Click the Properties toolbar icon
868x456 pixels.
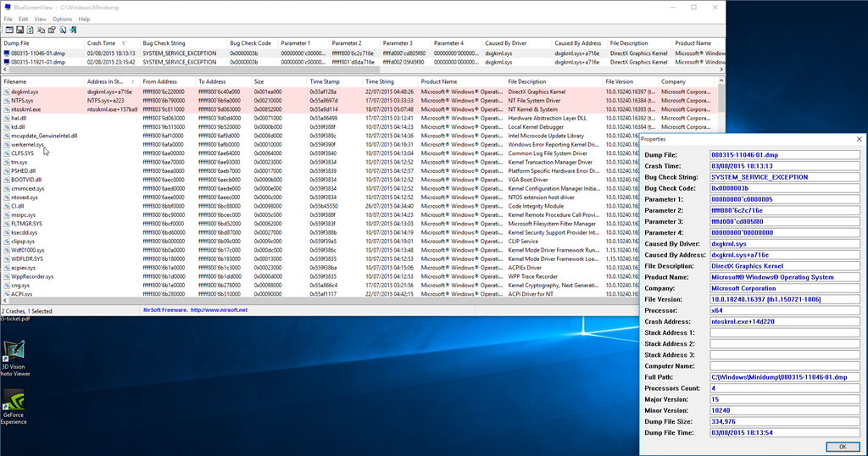point(52,30)
